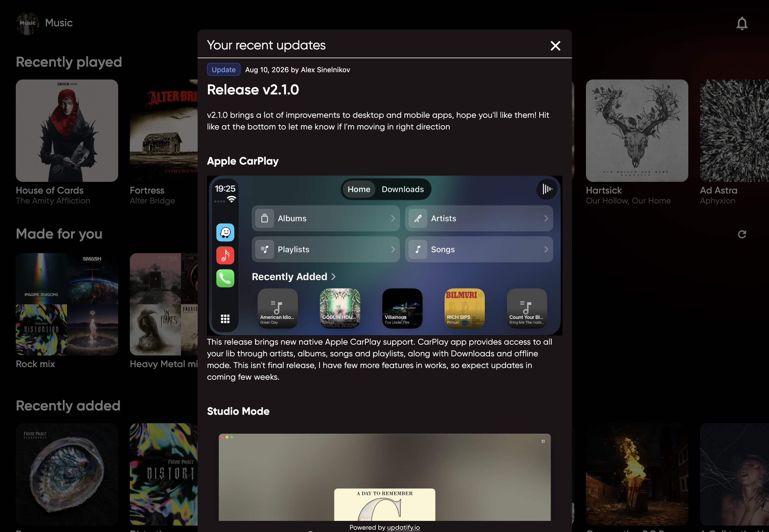Click the Fortress title text
The height and width of the screenshot is (532, 769).
(147, 190)
